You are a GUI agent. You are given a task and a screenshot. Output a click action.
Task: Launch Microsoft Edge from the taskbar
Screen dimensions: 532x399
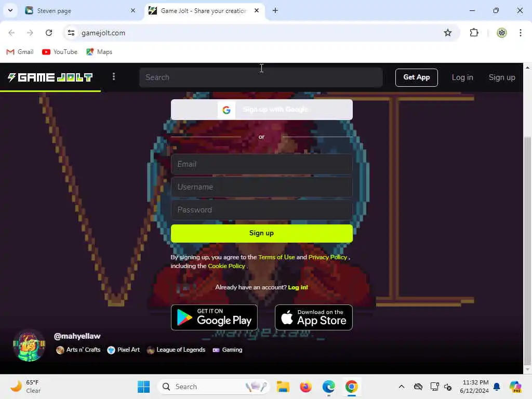[x=328, y=387]
